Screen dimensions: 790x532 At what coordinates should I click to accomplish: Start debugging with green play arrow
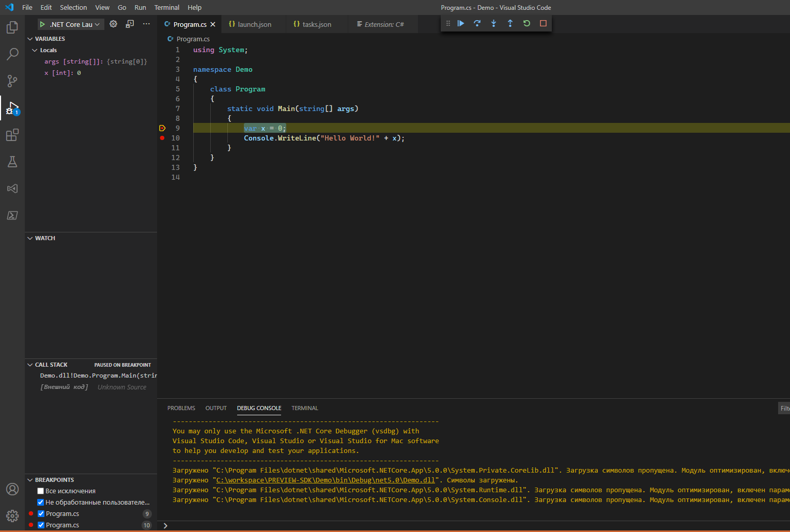(42, 24)
